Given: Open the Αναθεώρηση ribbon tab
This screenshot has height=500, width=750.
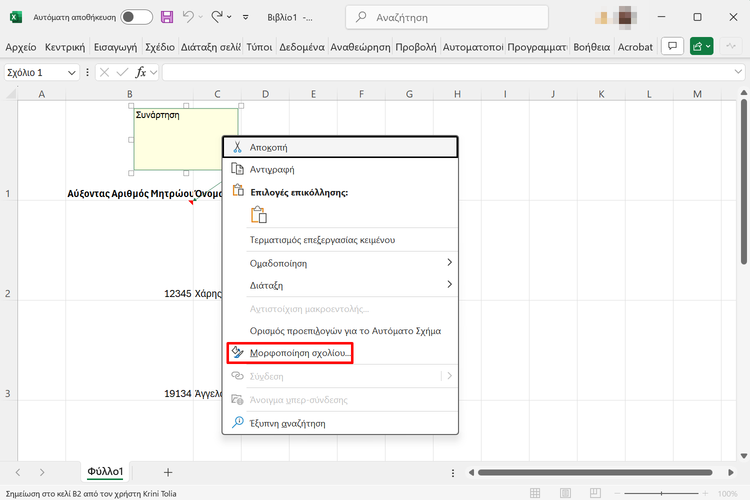Looking at the screenshot, I should point(360,47).
